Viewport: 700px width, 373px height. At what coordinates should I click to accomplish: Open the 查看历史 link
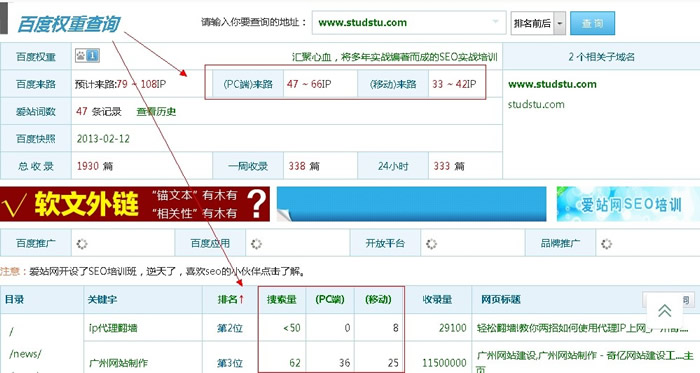pos(156,112)
